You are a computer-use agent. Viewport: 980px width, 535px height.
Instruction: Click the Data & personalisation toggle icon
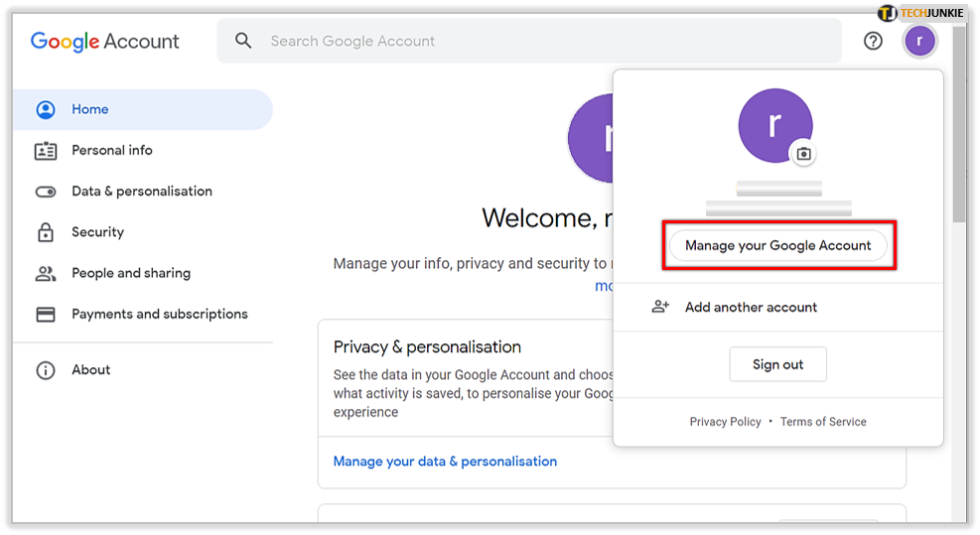[x=46, y=192]
